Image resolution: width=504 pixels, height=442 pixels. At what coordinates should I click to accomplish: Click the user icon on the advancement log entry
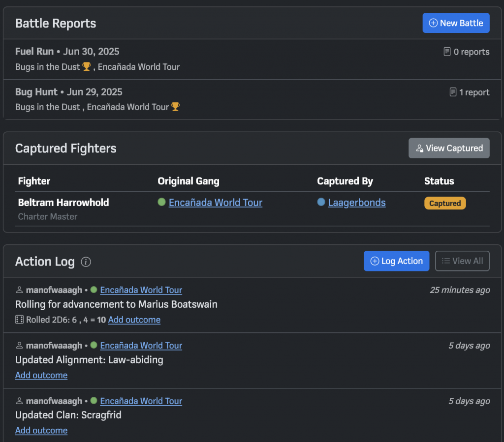pos(20,290)
